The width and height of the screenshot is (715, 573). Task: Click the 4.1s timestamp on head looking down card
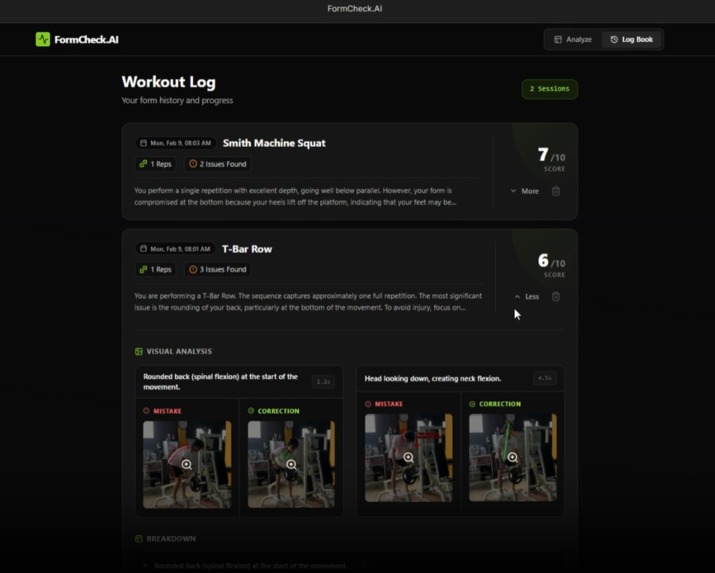tap(544, 378)
